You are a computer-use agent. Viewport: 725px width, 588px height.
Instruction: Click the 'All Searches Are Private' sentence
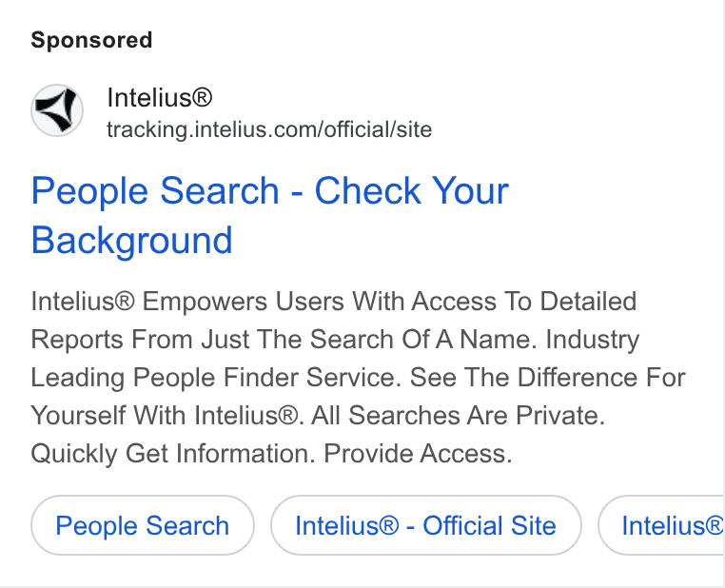[x=458, y=415]
